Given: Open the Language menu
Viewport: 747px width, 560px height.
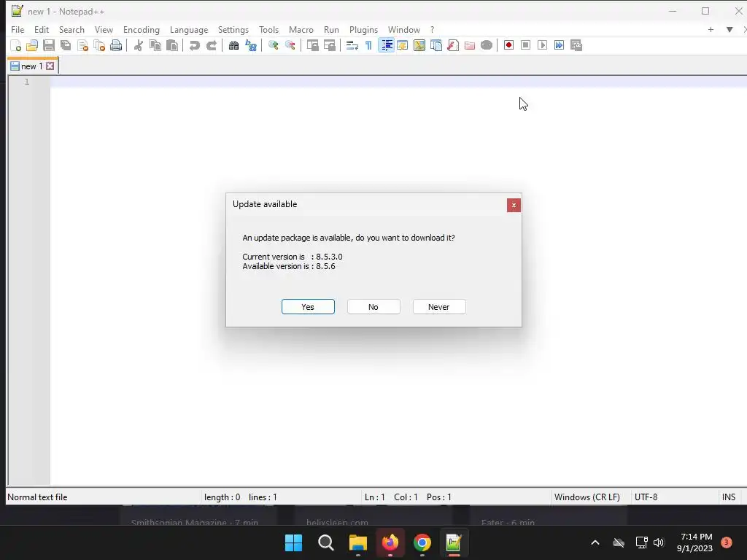Looking at the screenshot, I should 189,29.
